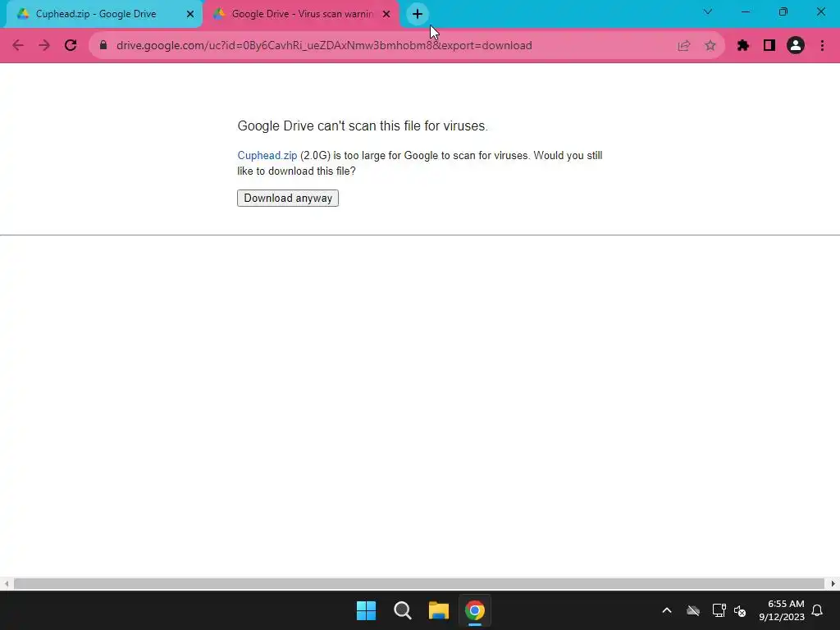Open the OneDrive cloud tray icon
Screen dimensions: 840x630
coord(693,610)
